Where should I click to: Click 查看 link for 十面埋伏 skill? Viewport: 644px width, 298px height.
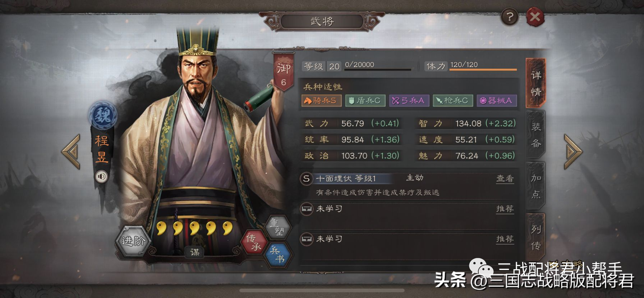tap(505, 179)
